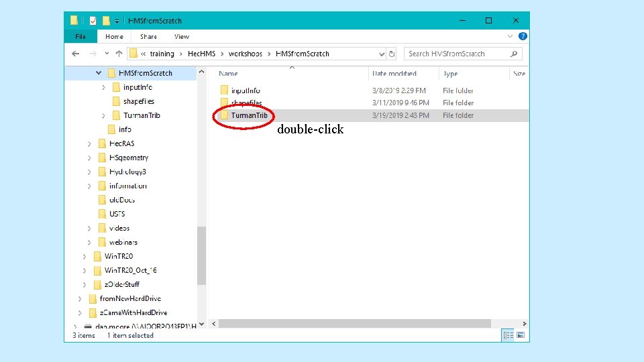Select the info folder in the tree
Screen dimensions: 644x362
[x=125, y=129]
